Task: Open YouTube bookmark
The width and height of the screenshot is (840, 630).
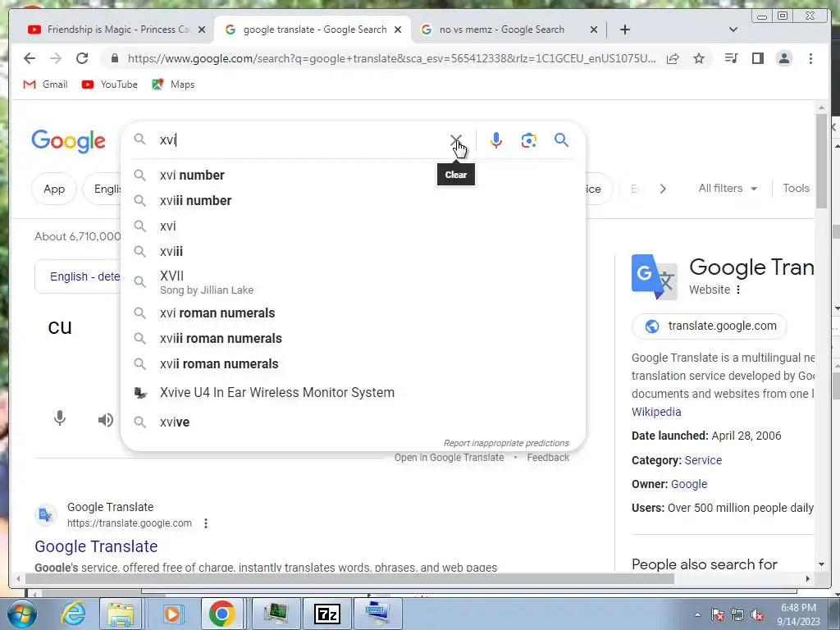Action: click(110, 84)
